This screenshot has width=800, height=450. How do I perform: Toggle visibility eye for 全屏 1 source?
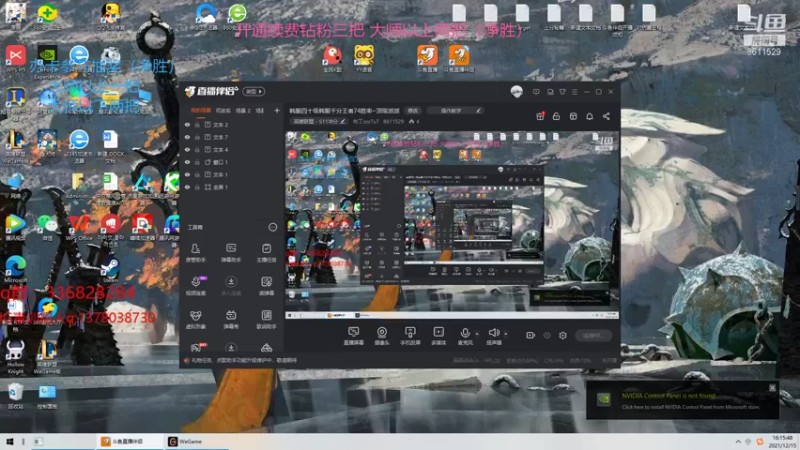[187, 187]
